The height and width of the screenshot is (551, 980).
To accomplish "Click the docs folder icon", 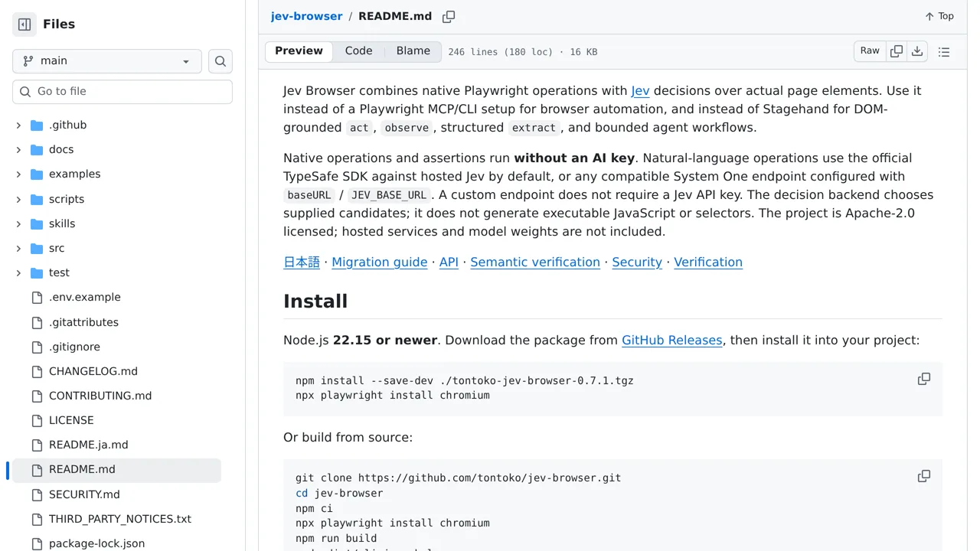I will tap(37, 149).
